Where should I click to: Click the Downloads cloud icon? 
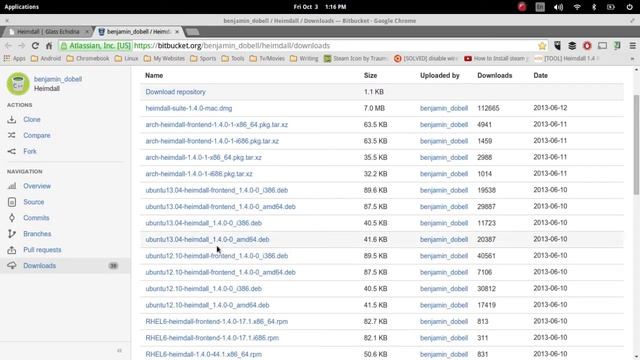click(x=12, y=266)
